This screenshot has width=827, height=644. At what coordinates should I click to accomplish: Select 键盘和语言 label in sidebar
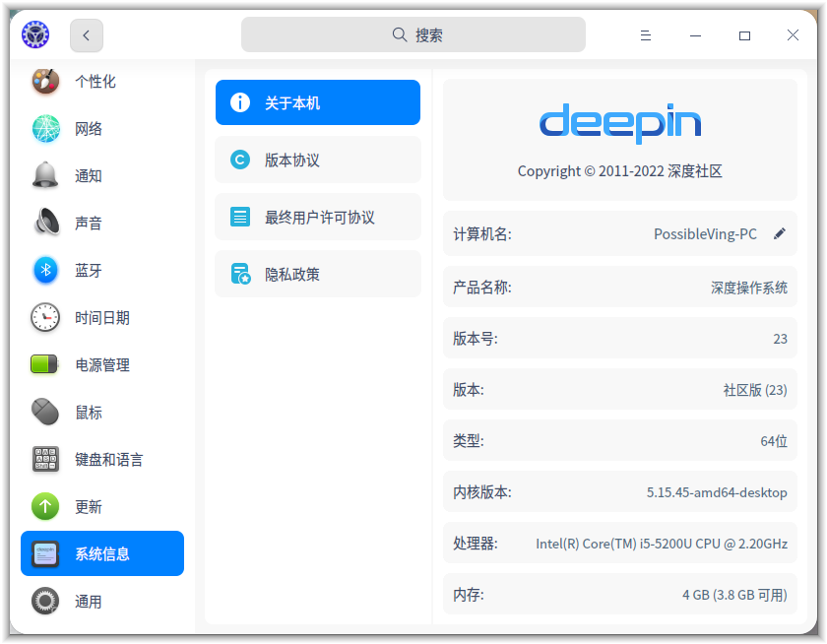109,459
